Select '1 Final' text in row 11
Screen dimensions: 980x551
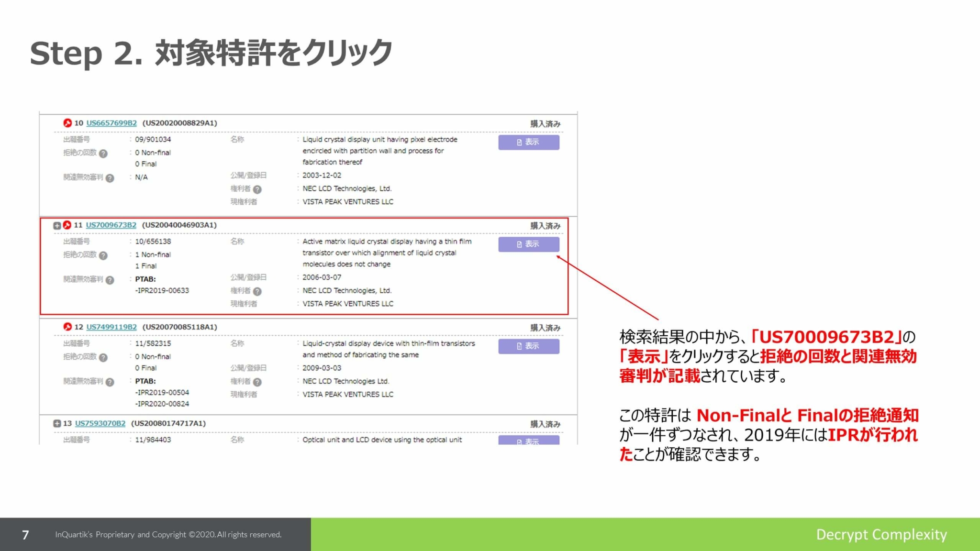click(x=145, y=266)
